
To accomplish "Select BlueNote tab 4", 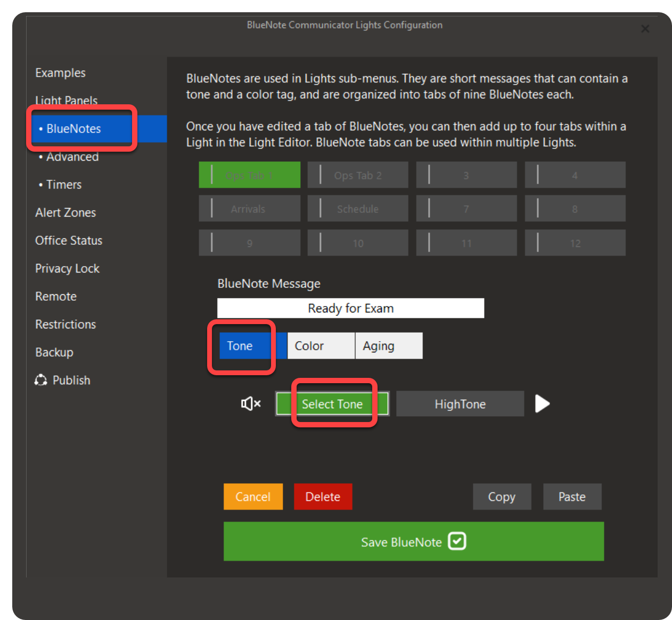I will pyautogui.click(x=575, y=175).
